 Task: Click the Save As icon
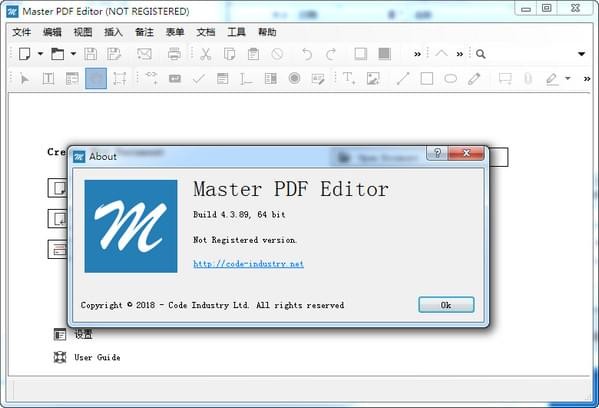click(x=114, y=54)
